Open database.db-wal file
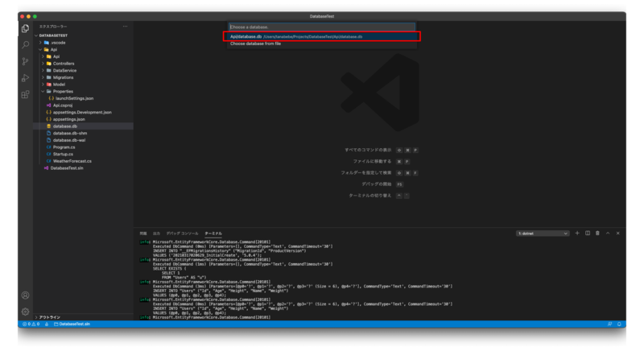The height and width of the screenshot is (351, 644). (x=69, y=140)
